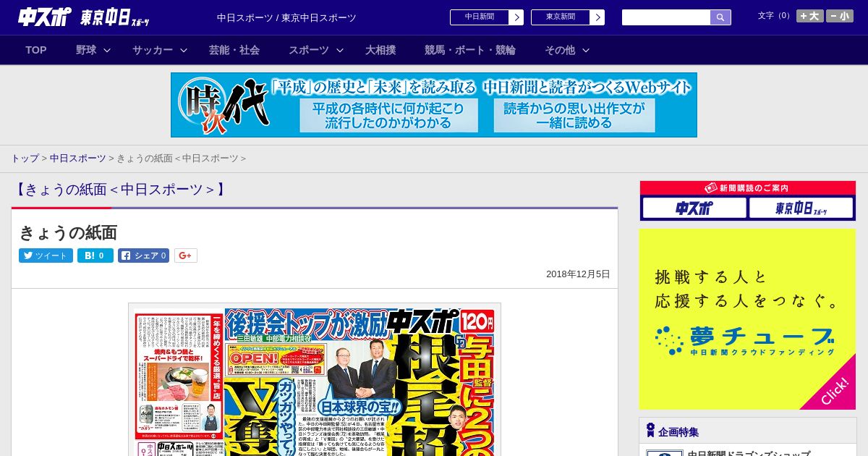
Task: Expand the スポーツ dropdown chevron
Action: pyautogui.click(x=340, y=50)
